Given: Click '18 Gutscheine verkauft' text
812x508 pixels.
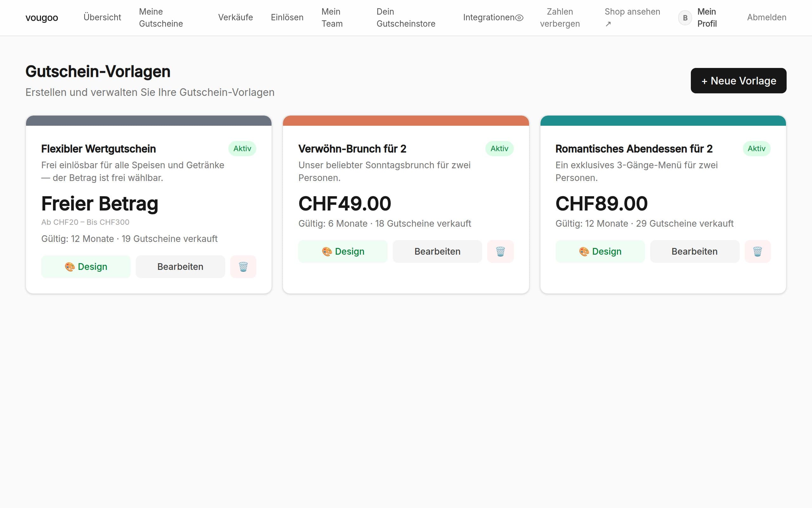Looking at the screenshot, I should (x=423, y=224).
